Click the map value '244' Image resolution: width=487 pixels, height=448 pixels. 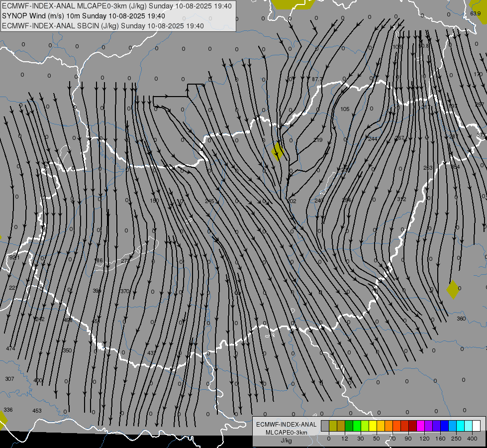373,139
